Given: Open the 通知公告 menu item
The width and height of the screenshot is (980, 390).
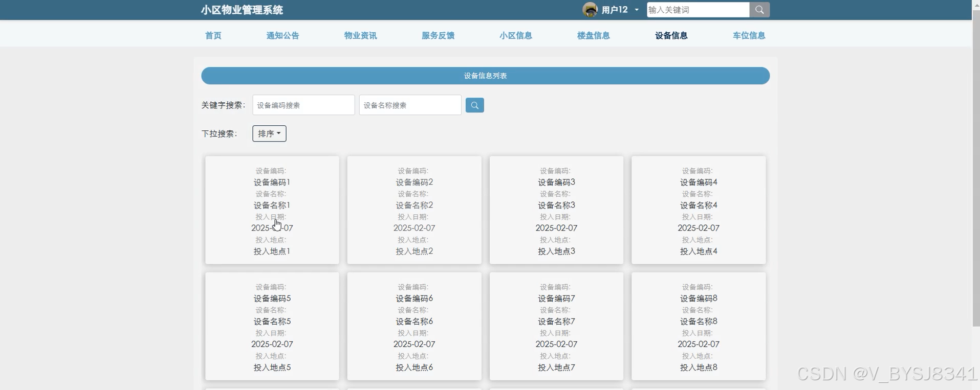Looking at the screenshot, I should tap(282, 35).
